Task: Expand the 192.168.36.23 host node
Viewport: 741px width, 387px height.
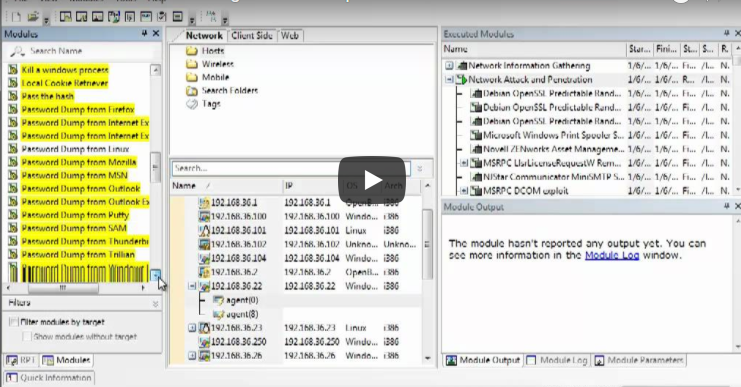Action: tap(192, 327)
